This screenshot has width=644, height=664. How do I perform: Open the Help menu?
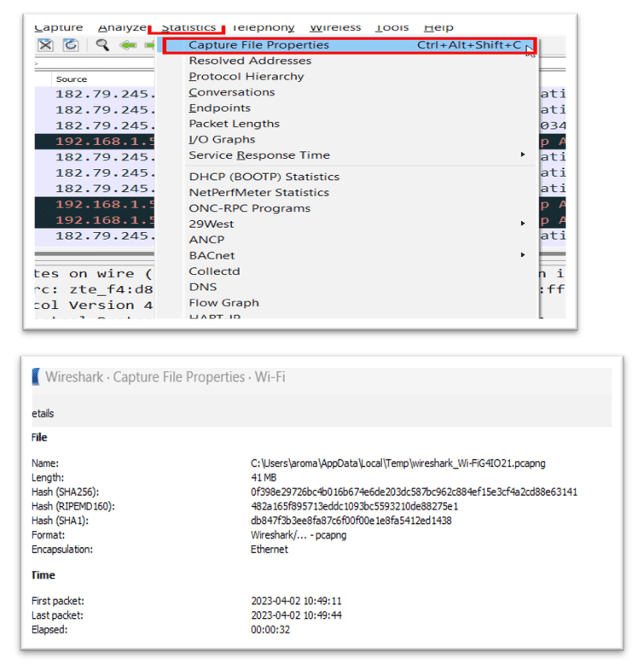pos(438,27)
